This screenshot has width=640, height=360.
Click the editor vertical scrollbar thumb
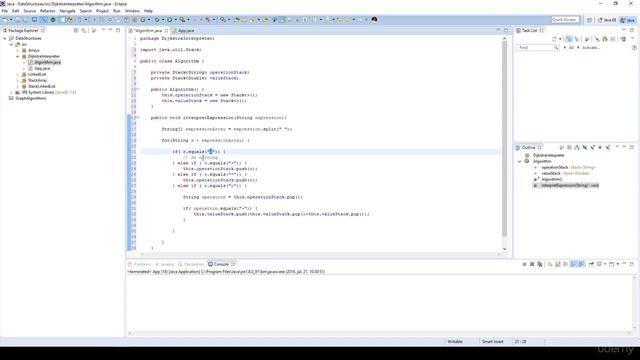click(504, 139)
